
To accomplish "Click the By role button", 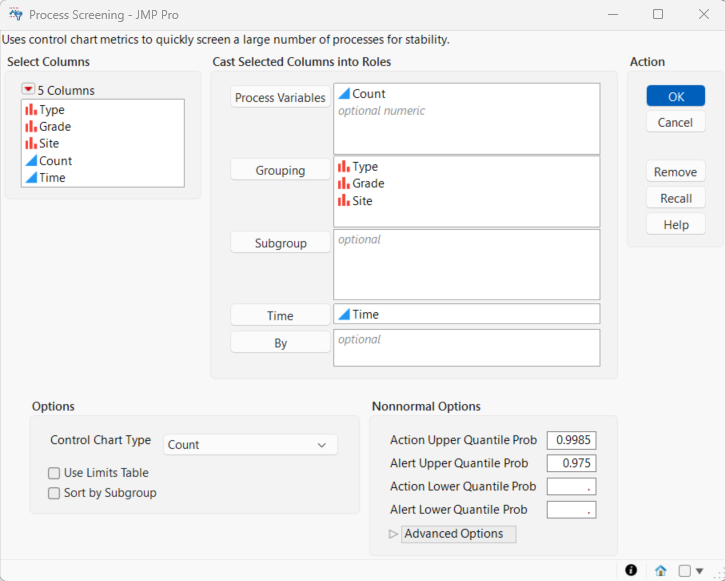I will point(280,343).
